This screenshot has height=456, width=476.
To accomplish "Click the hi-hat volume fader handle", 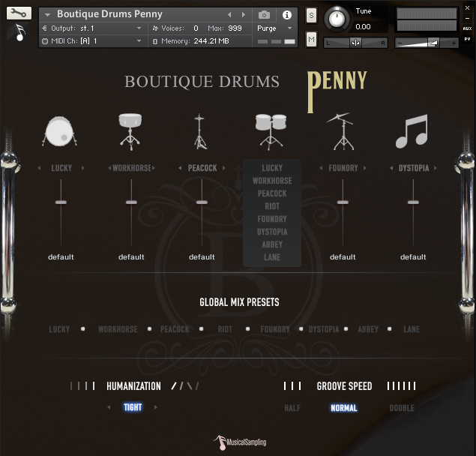I will [x=202, y=202].
